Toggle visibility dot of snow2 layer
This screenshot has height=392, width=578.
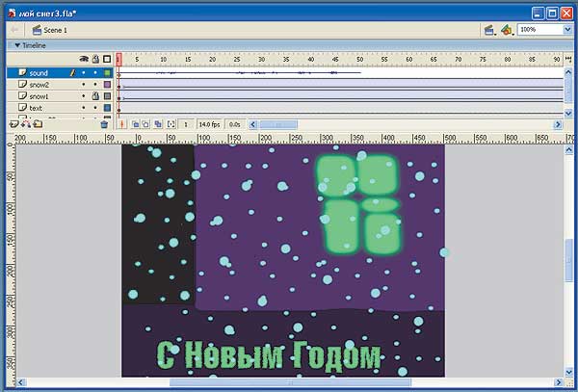point(84,85)
